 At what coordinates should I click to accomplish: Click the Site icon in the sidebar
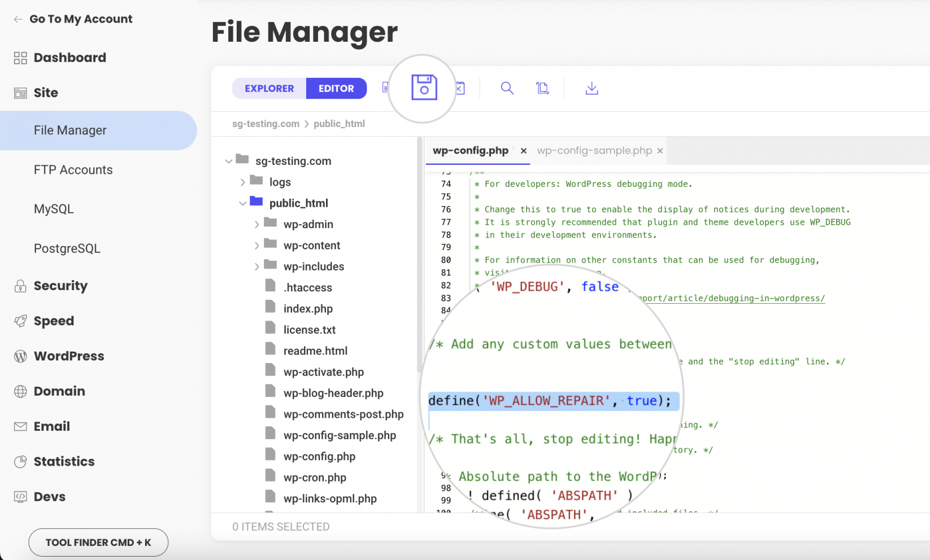tap(20, 93)
